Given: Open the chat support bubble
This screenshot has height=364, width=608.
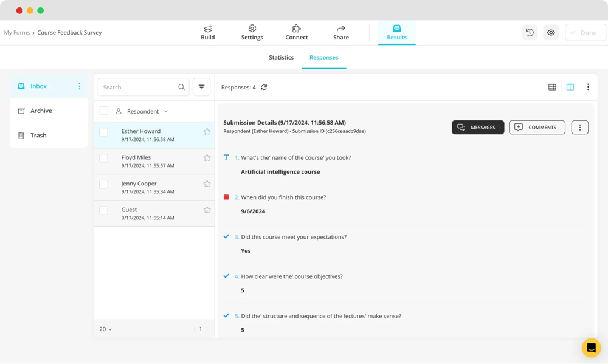Looking at the screenshot, I should pos(591,348).
